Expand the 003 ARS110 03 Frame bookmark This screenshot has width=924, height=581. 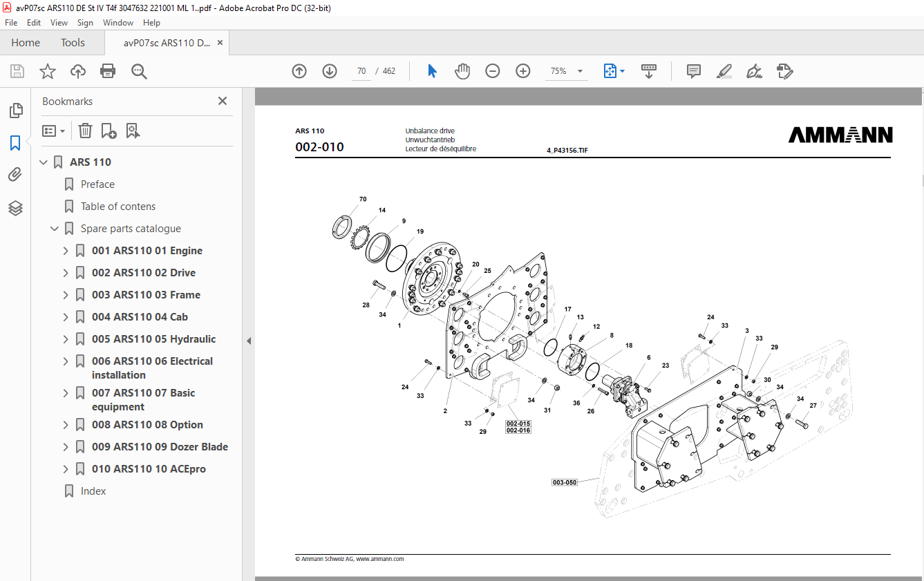(66, 295)
